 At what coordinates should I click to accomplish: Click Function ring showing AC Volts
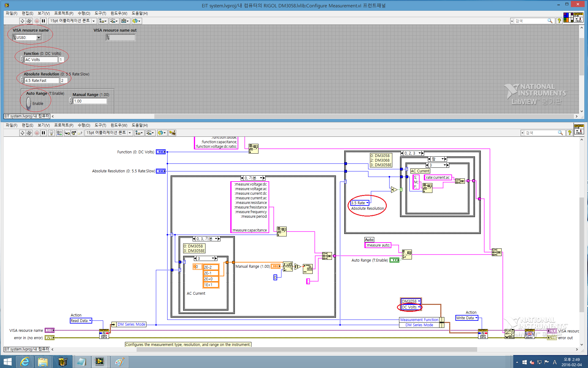click(x=41, y=59)
